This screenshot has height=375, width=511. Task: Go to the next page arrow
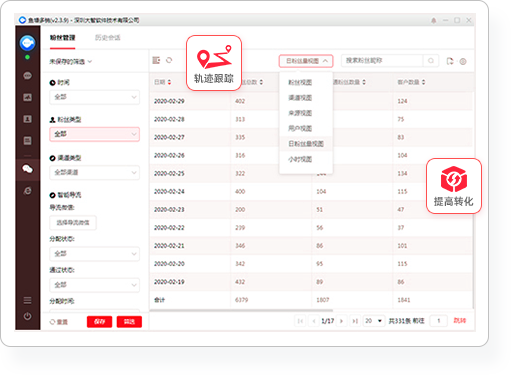pos(341,321)
